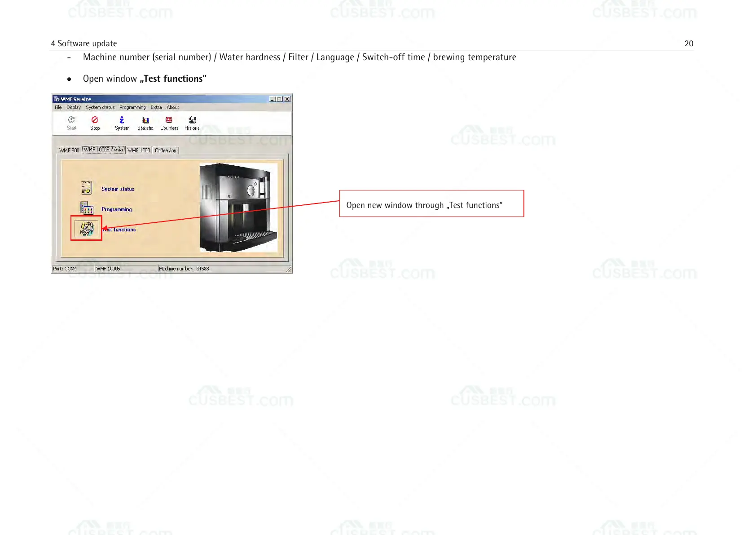Open the Extra menu
The width and height of the screenshot is (756, 535).
point(156,107)
